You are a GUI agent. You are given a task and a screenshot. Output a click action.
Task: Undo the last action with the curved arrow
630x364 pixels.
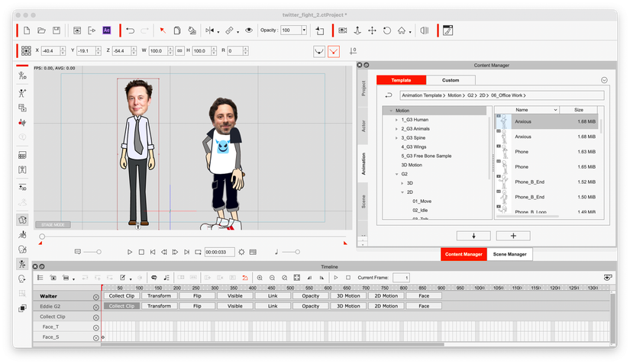coord(130,31)
